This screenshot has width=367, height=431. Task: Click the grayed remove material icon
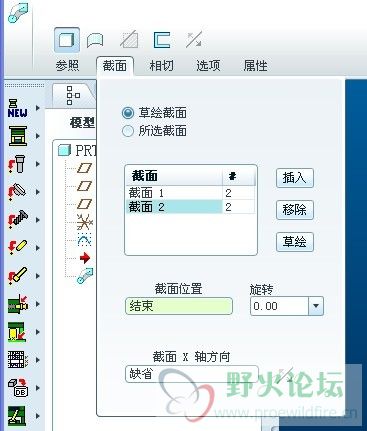[x=129, y=40]
